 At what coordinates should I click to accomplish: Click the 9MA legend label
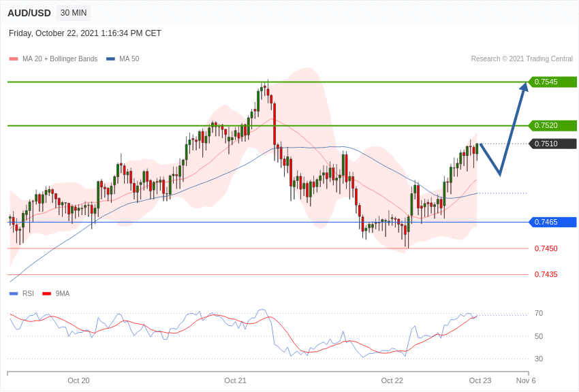(63, 293)
